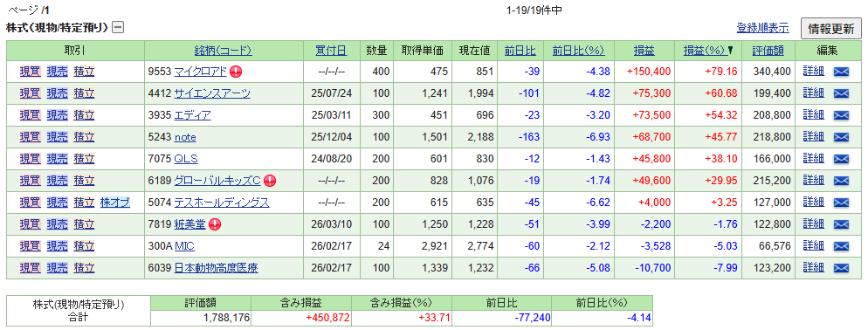Click the 情報更新 button

click(x=831, y=29)
